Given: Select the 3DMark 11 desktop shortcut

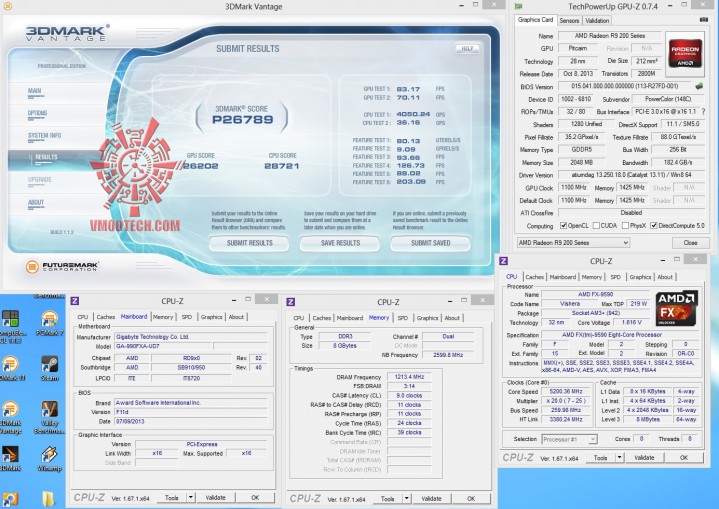Looking at the screenshot, I should coord(10,368).
